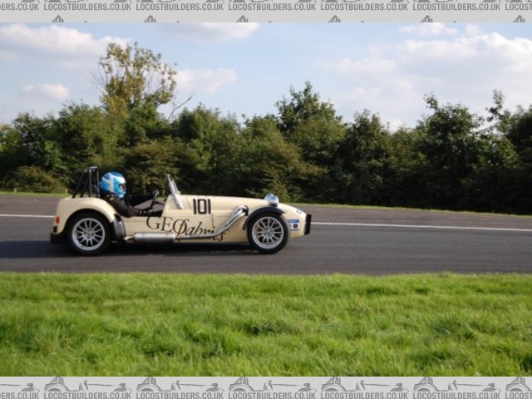Click the rear wheel of the car

tap(88, 234)
